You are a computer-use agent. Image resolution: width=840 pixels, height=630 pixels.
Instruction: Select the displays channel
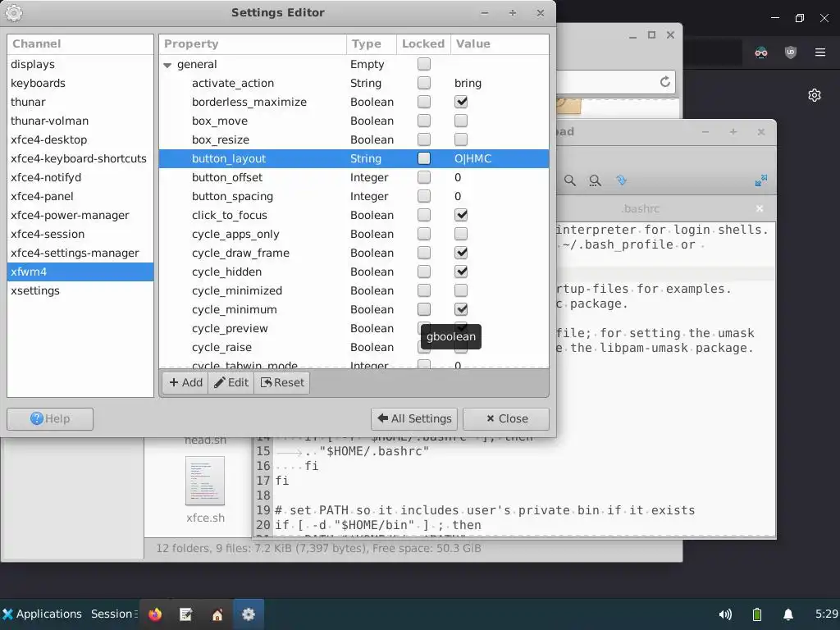[80, 64]
